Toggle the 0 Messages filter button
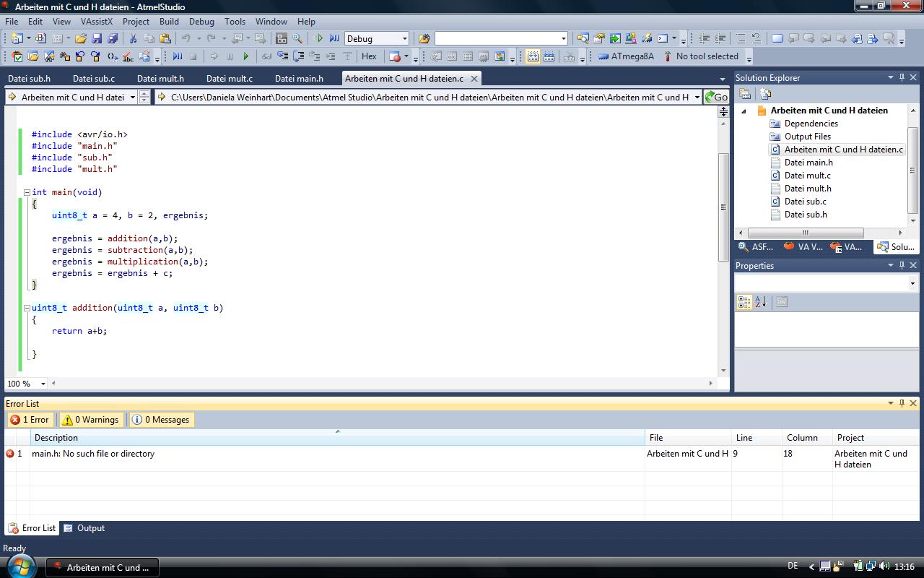This screenshot has height=578, width=924. (160, 420)
